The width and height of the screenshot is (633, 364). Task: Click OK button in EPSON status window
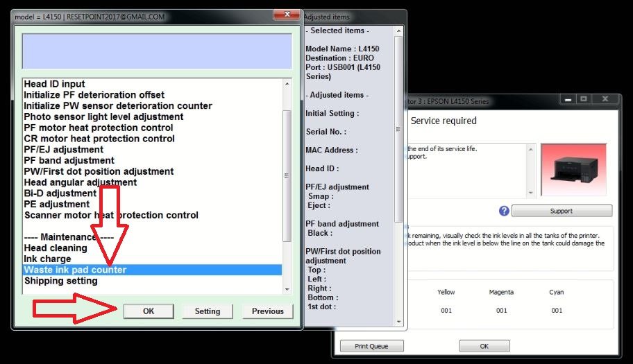[484, 346]
